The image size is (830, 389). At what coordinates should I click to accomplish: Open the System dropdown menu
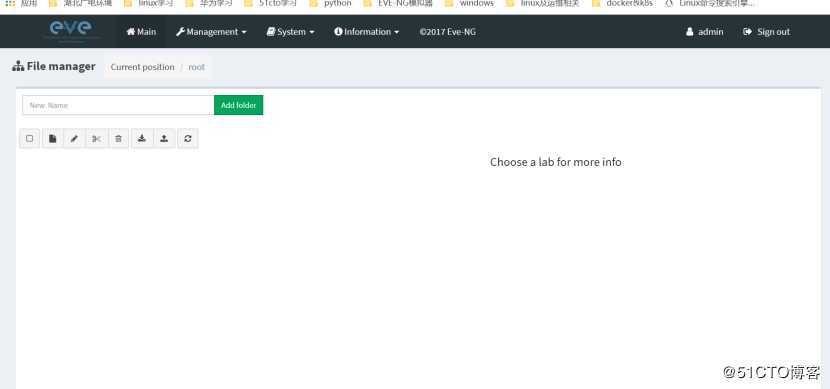point(290,32)
